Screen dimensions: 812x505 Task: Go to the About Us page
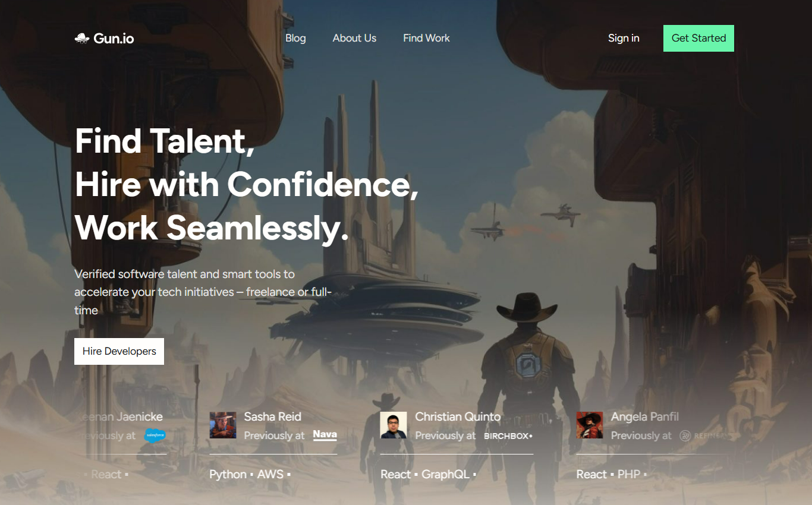coord(354,38)
